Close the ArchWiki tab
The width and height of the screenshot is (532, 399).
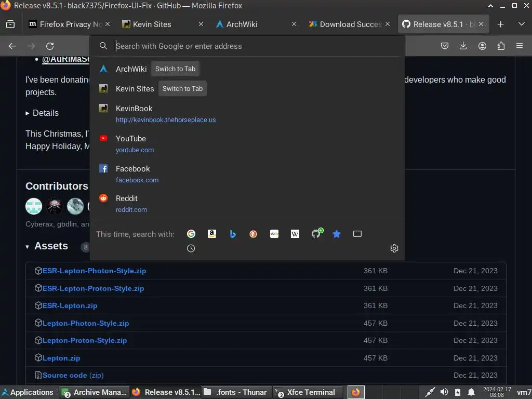(x=294, y=24)
